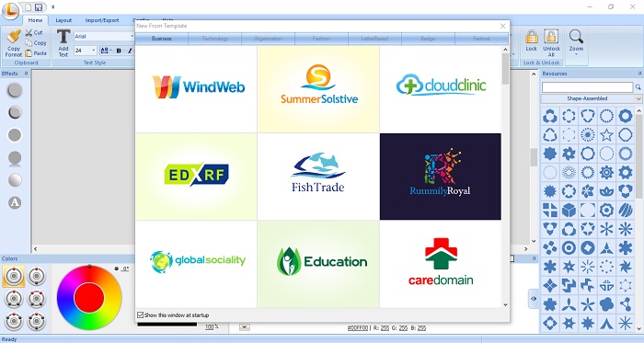The image size is (644, 343).
Task: Click the Resources search magnifier icon
Action: pos(638,87)
